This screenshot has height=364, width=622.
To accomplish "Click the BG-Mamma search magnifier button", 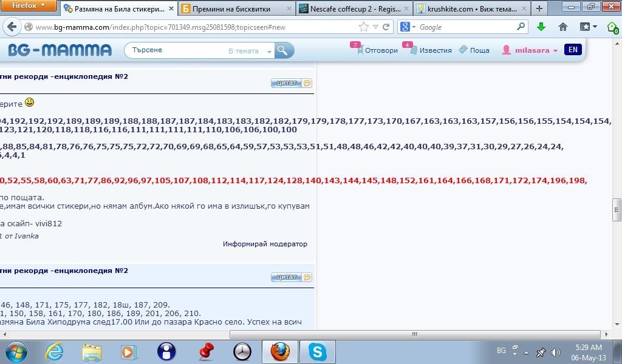I will click(x=284, y=50).
